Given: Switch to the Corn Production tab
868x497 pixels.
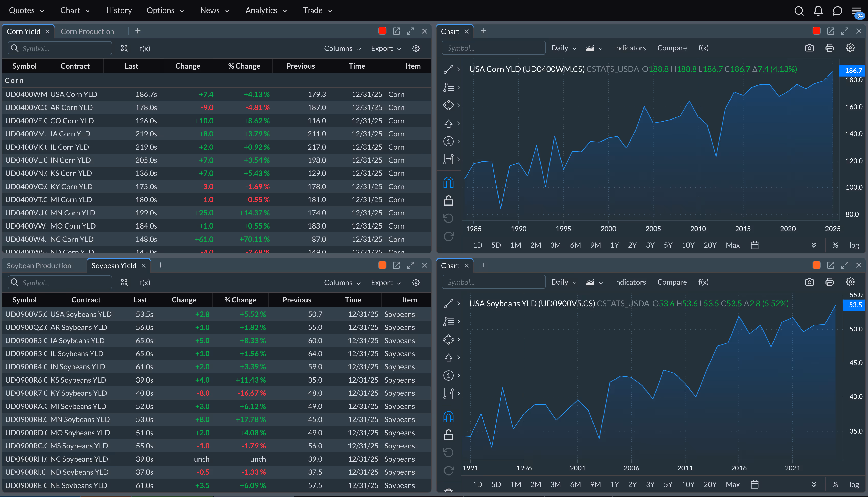Looking at the screenshot, I should [x=87, y=31].
